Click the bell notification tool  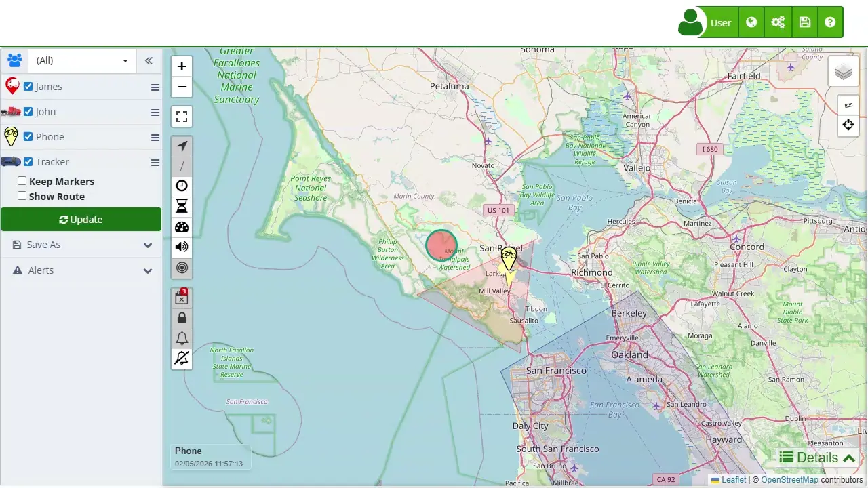pyautogui.click(x=182, y=338)
